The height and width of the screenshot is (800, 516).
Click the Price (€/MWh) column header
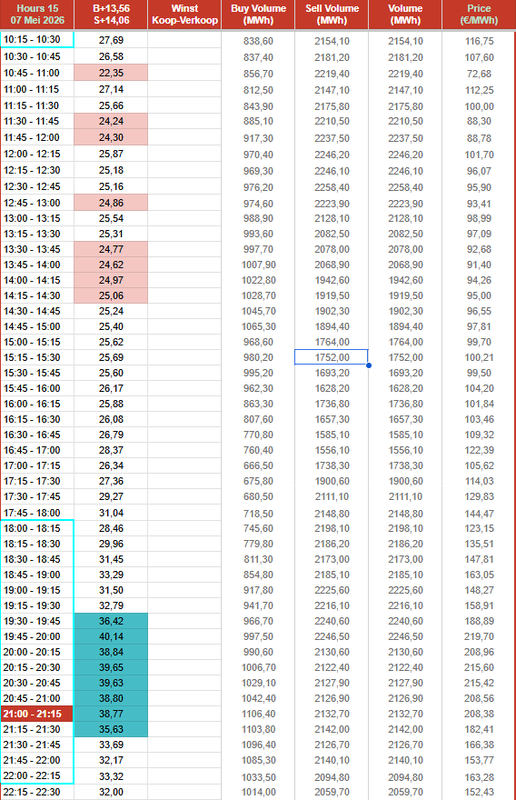[x=479, y=15]
